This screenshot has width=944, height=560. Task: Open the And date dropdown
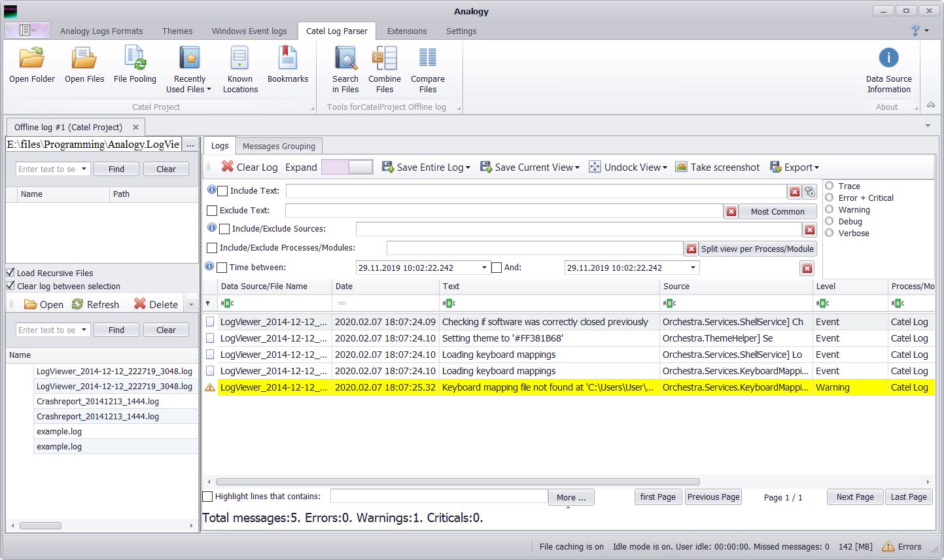(x=693, y=268)
